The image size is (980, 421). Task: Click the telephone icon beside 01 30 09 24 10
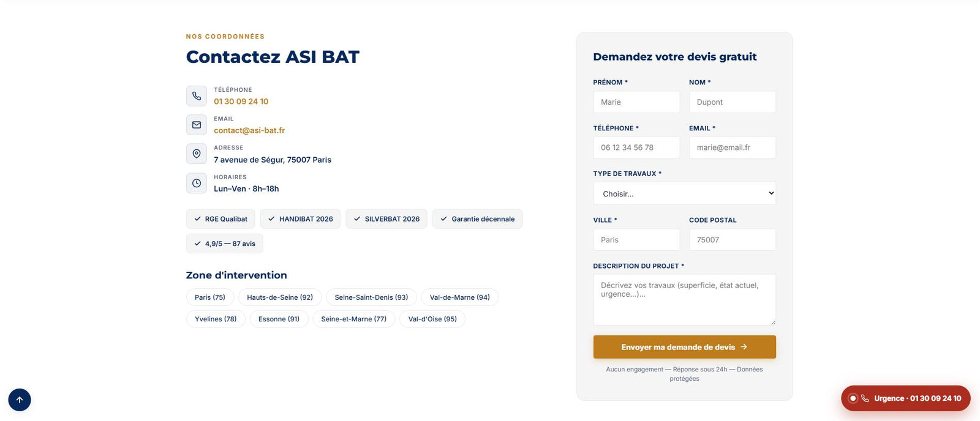[197, 96]
